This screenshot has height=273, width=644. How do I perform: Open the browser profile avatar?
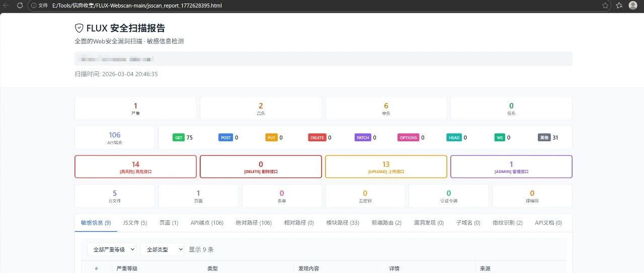click(633, 6)
